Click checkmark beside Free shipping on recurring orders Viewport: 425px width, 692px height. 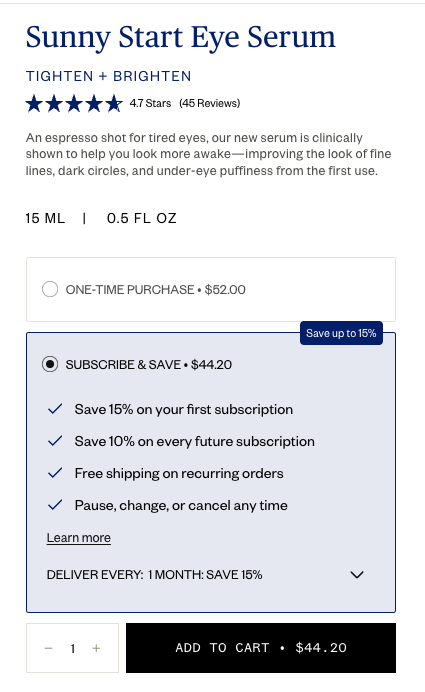point(55,473)
